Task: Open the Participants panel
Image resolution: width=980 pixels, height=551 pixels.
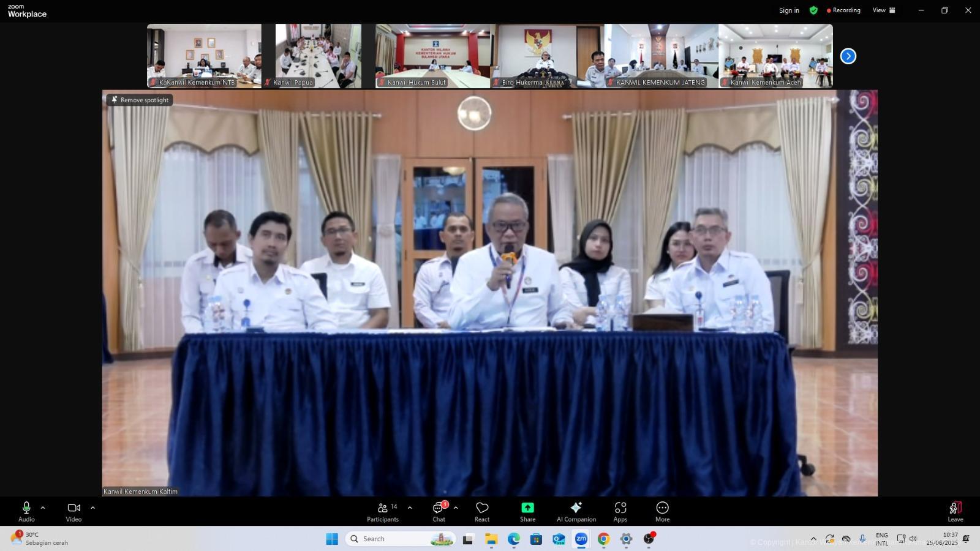Action: tap(383, 512)
